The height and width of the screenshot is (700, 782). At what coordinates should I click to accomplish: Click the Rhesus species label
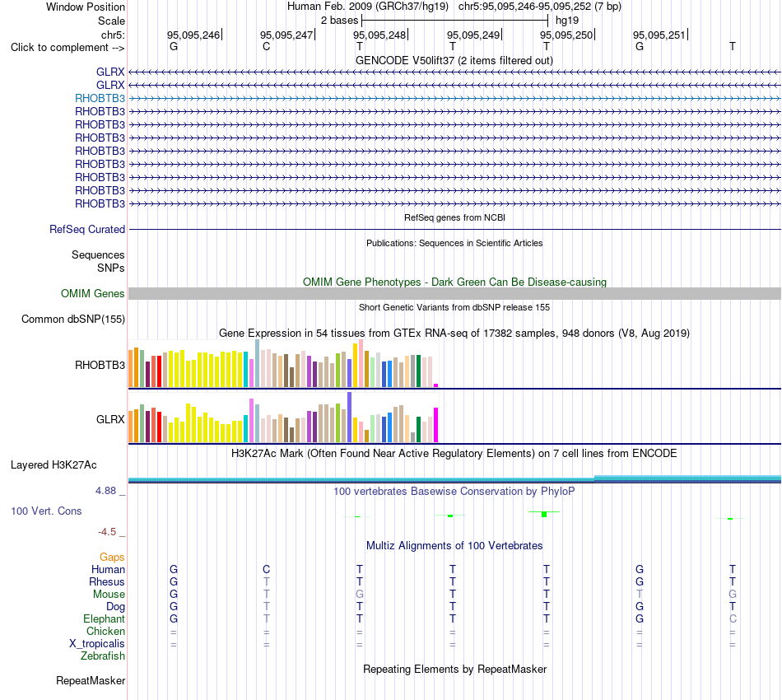point(107,582)
